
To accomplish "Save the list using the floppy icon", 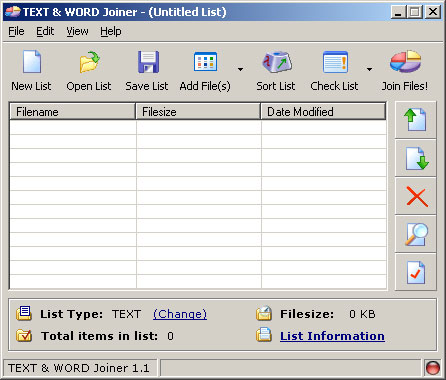I will pyautogui.click(x=148, y=62).
